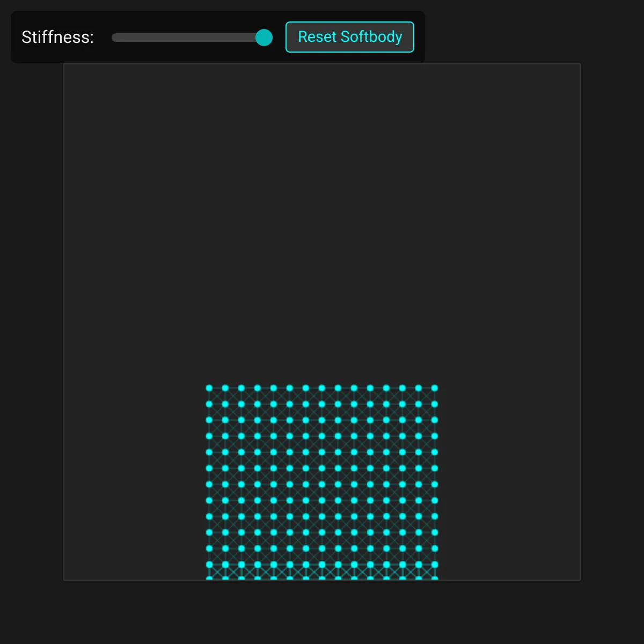Click the Reset Softbody button
The image size is (644, 644).
[x=349, y=37]
